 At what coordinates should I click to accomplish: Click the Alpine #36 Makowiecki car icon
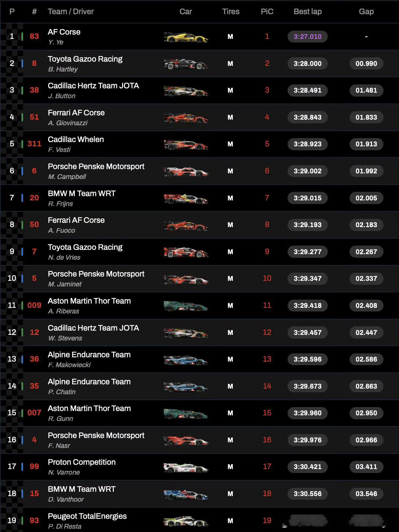point(186,360)
